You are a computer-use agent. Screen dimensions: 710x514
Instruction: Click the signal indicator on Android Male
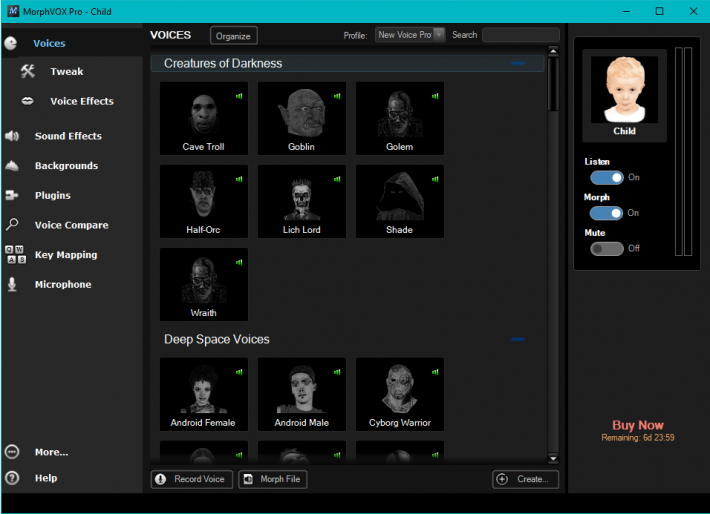point(337,372)
